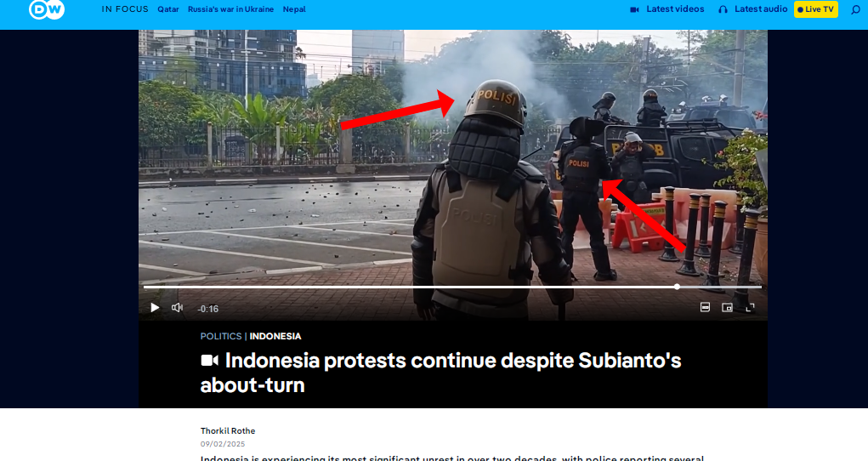Mute the video with speaker icon
The image size is (868, 461).
click(177, 308)
